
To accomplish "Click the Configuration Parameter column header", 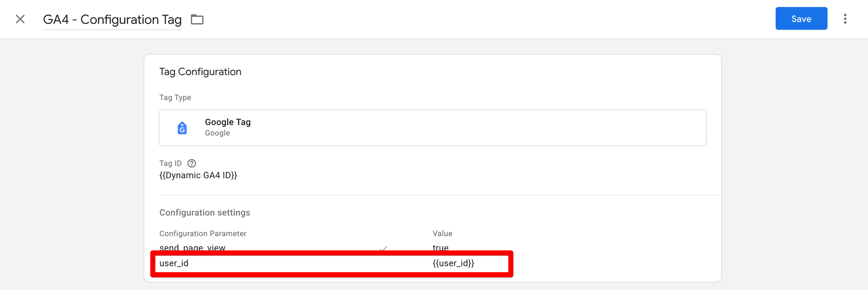I will click(203, 234).
